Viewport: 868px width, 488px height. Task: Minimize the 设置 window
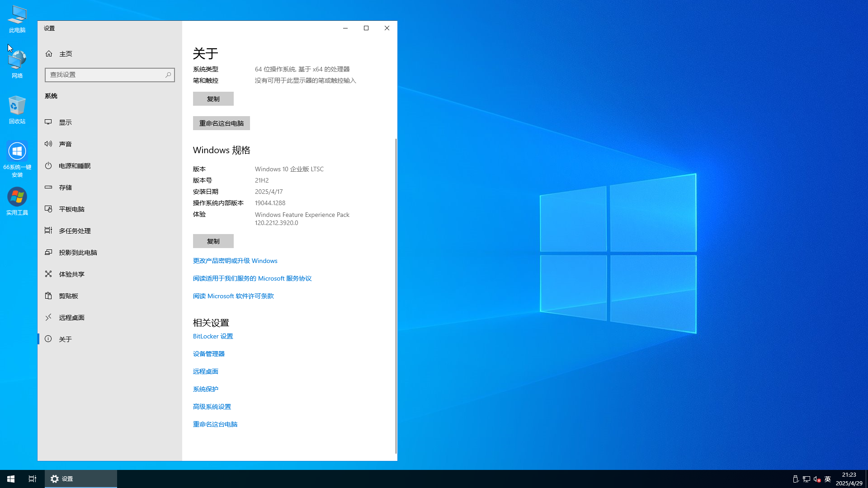click(x=345, y=28)
